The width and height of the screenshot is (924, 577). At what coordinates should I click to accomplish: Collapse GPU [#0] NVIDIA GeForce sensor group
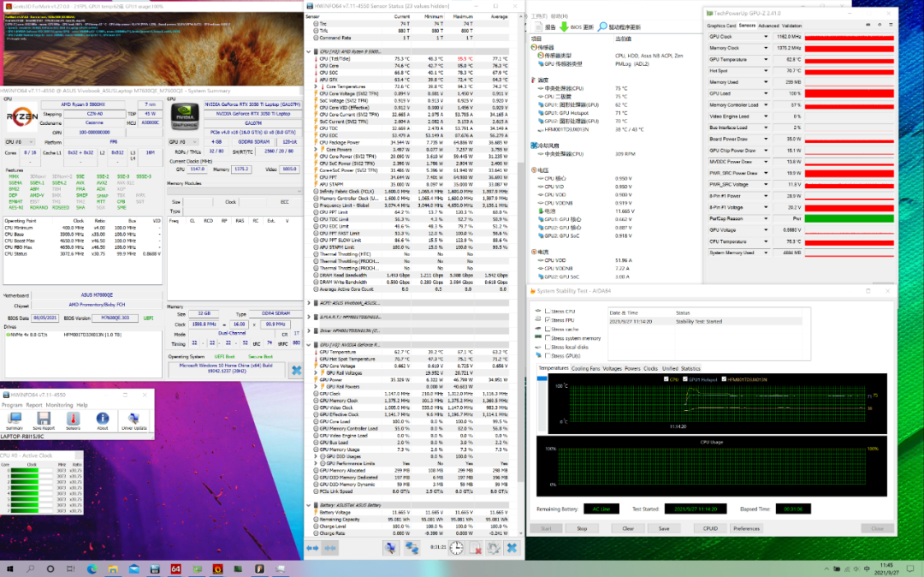point(308,345)
